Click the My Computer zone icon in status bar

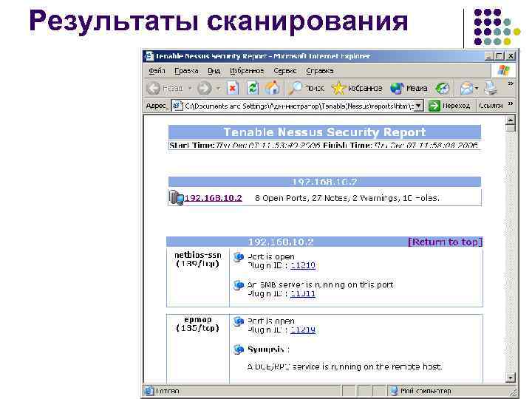(394, 391)
